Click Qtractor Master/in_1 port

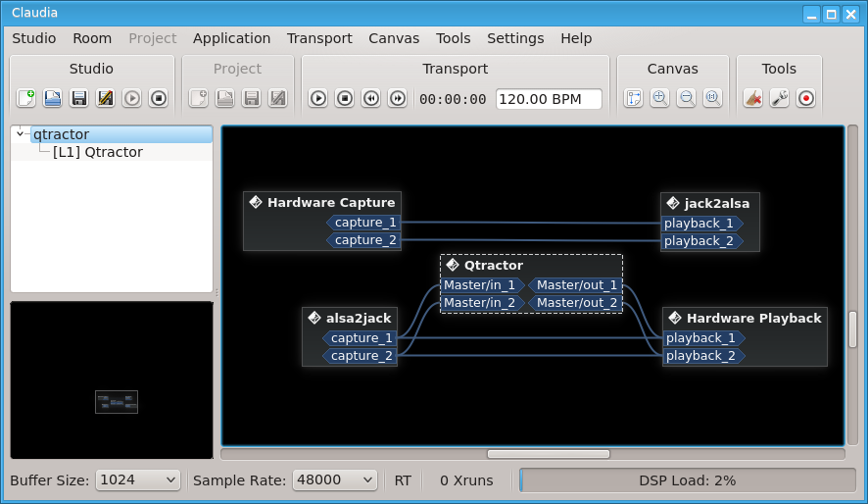[x=483, y=285]
